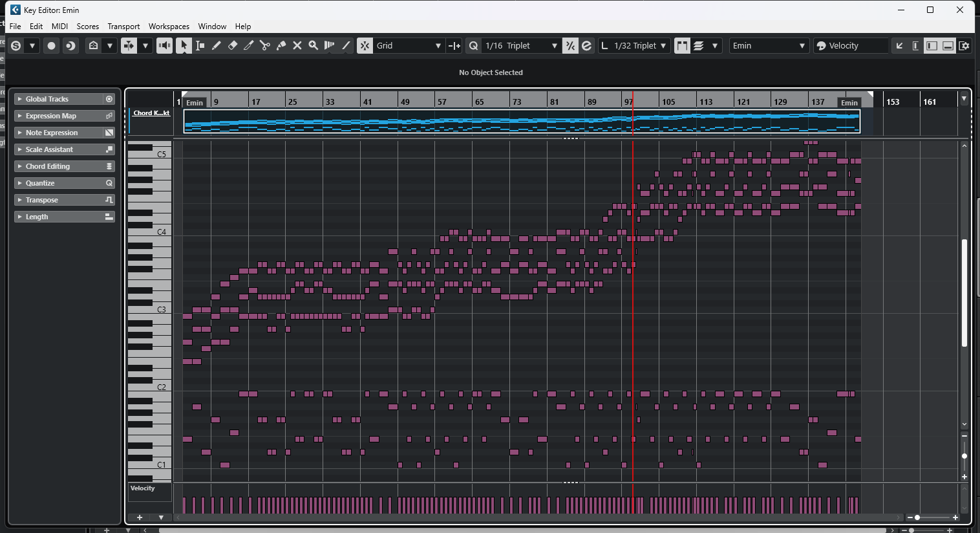Toggle Solo Editor S button
980x533 pixels.
[x=16, y=45]
